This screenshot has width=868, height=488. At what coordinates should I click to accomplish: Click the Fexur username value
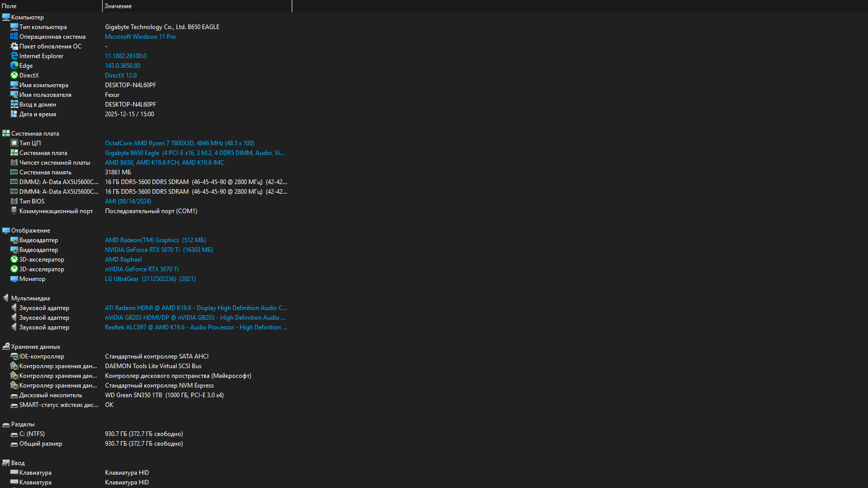point(112,95)
